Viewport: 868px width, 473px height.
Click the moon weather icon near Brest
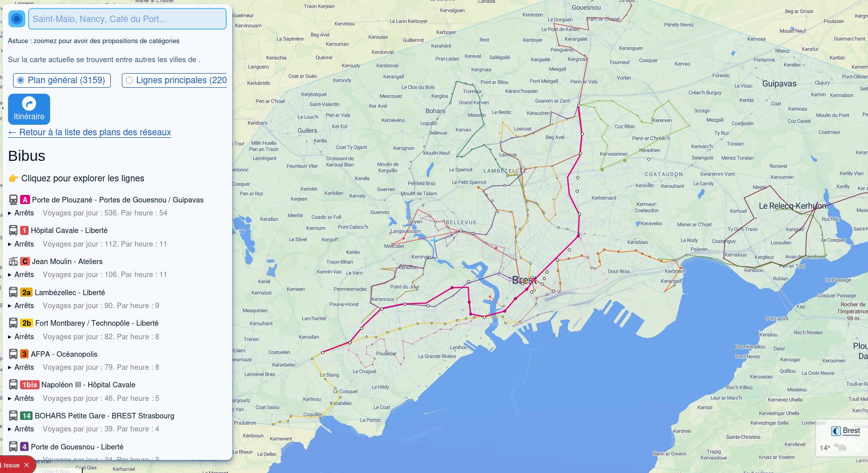(x=836, y=431)
